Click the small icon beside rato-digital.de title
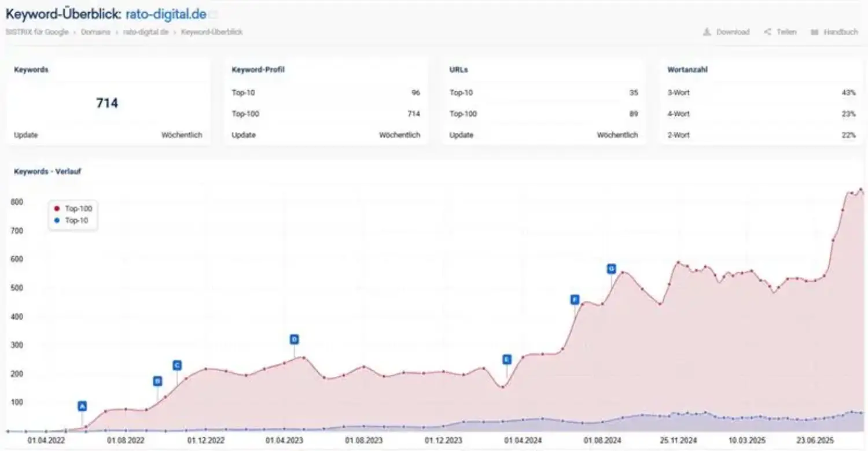868x451 pixels. [x=213, y=14]
